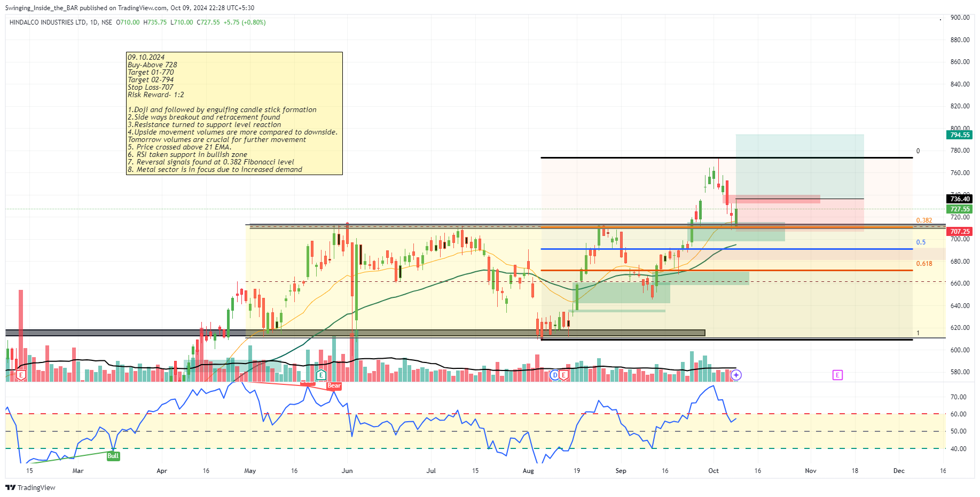Click the 'Target 02-794' note line
Image resolution: width=980 pixels, height=497 pixels.
[151, 80]
